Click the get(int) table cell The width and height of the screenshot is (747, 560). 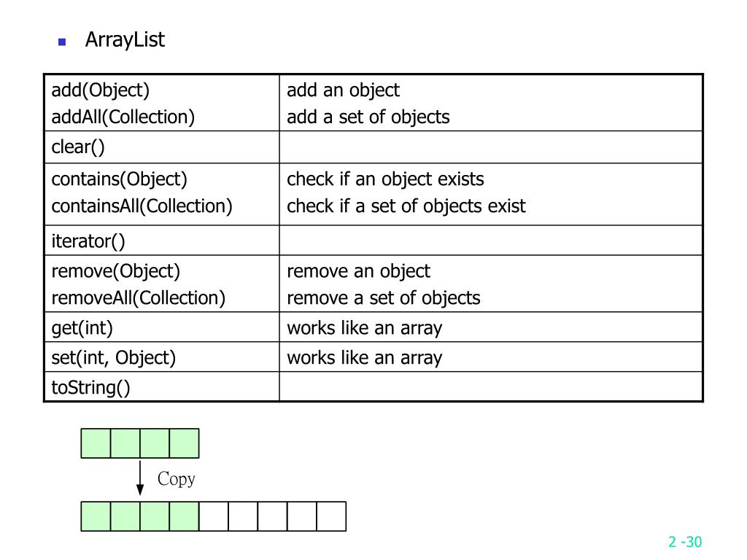point(161,327)
